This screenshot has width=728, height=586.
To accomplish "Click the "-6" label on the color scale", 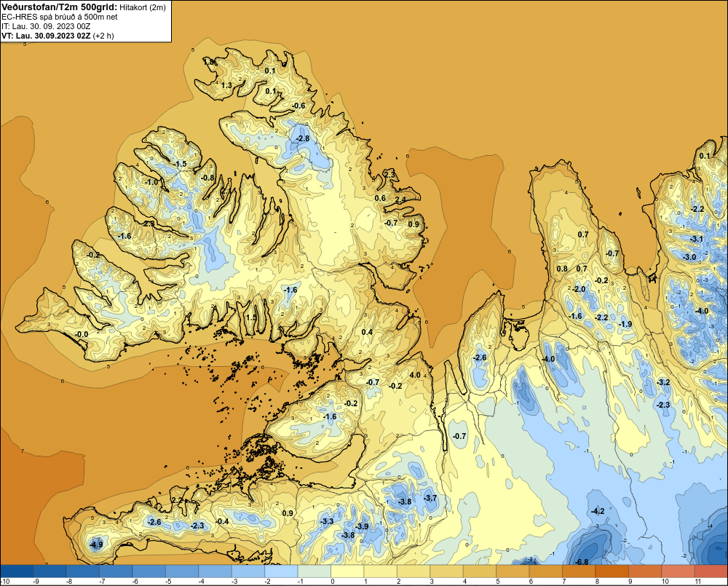I will [135, 582].
